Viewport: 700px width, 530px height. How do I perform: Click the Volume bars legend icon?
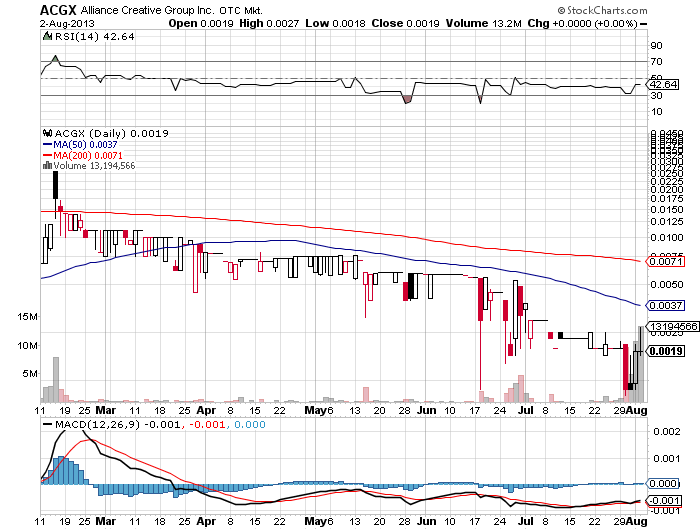point(44,166)
